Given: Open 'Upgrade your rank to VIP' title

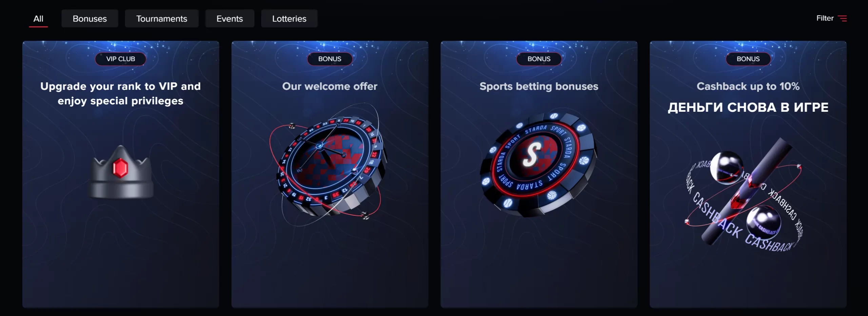Looking at the screenshot, I should point(121,93).
